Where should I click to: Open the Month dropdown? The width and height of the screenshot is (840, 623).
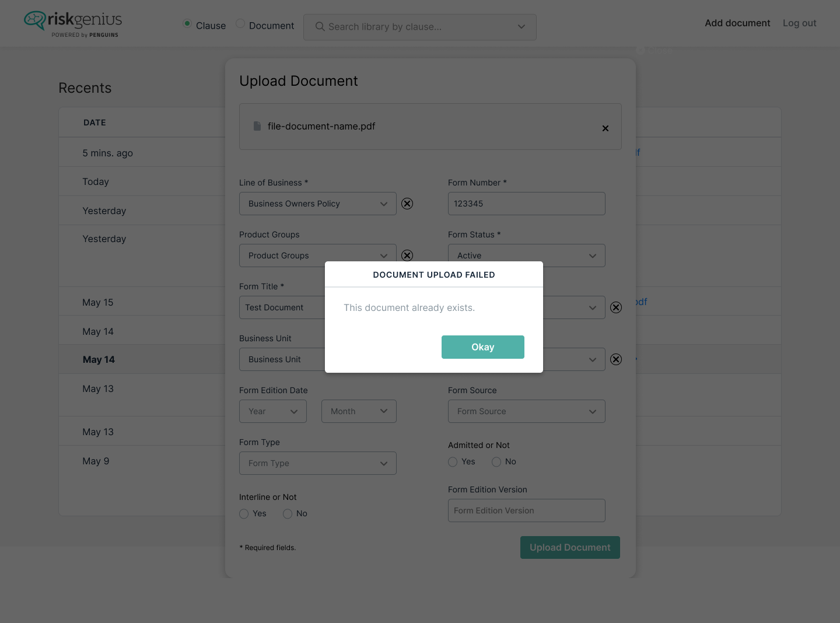pyautogui.click(x=359, y=411)
